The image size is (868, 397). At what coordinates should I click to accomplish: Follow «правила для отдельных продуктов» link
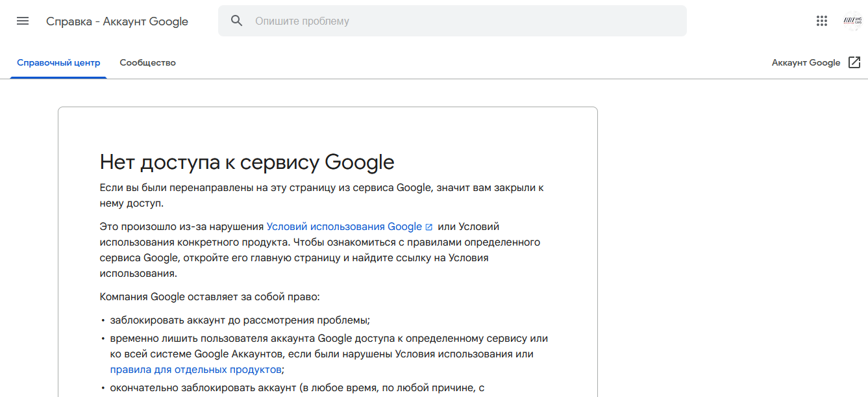(x=196, y=370)
